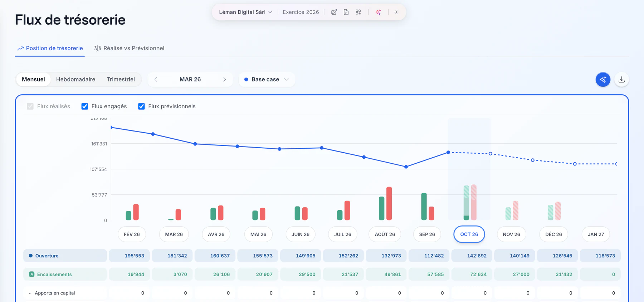The height and width of the screenshot is (302, 644).
Task: Click the Encaissements green arrow icon
Action: pyautogui.click(x=31, y=274)
